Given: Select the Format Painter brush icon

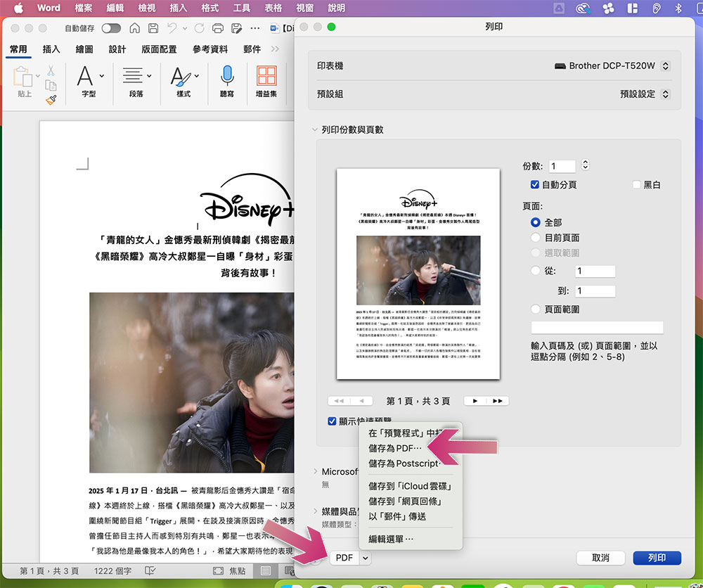Looking at the screenshot, I should 51,100.
